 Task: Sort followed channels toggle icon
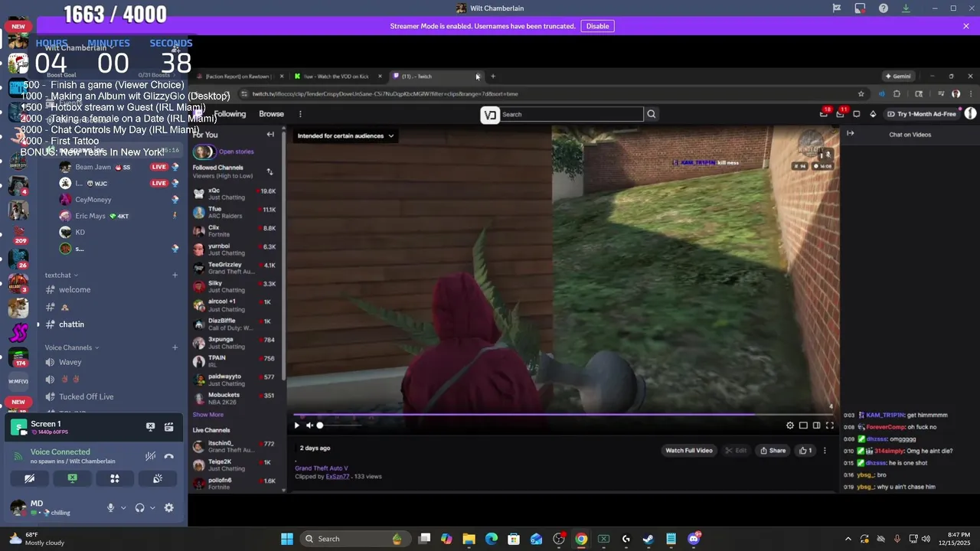point(269,171)
